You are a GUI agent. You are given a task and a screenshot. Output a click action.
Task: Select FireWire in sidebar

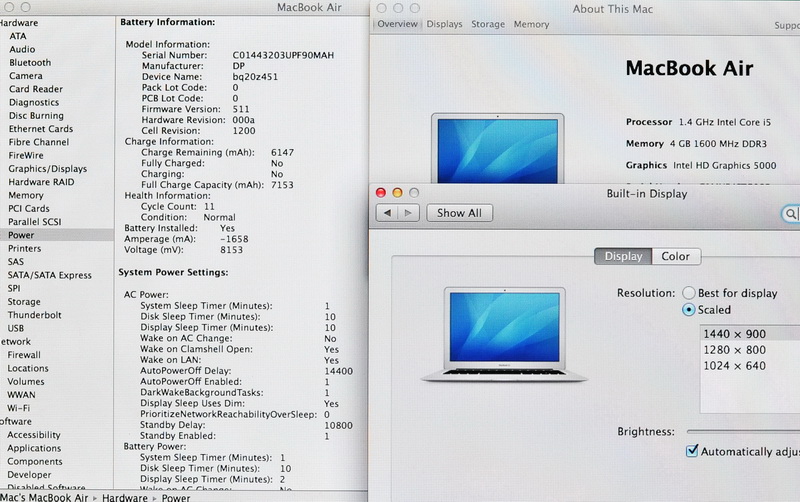(26, 155)
